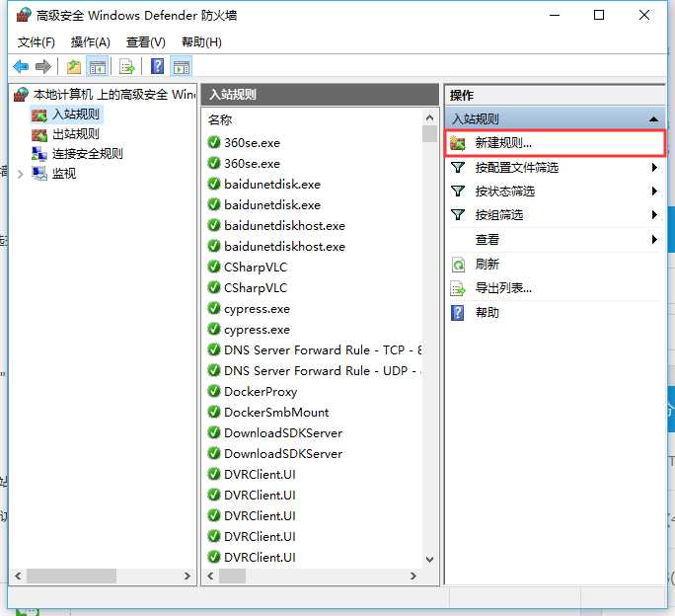Select the root node 本地计算机 上的高级安全
675x616 pixels.
(x=105, y=94)
